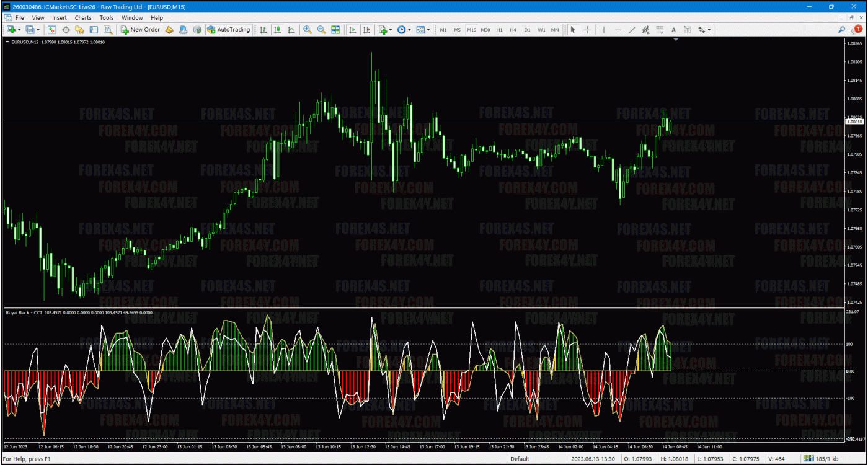Click the New Order button
The image size is (868, 465).
141,30
